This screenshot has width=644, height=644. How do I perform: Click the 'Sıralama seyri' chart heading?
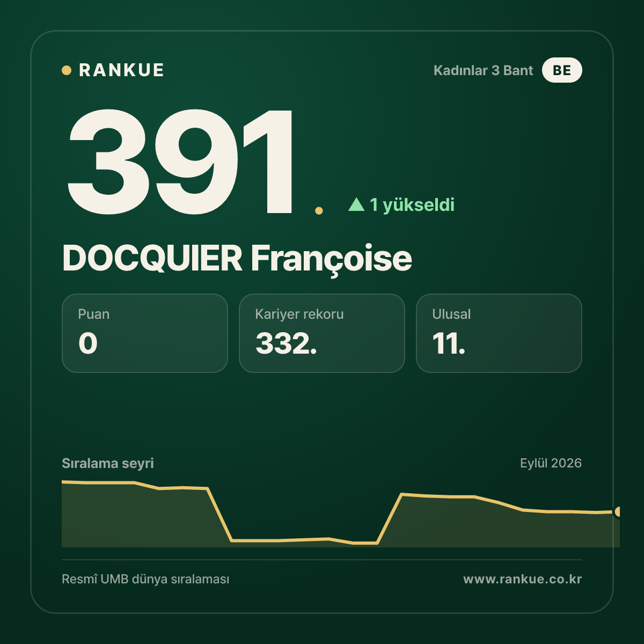pos(108,463)
